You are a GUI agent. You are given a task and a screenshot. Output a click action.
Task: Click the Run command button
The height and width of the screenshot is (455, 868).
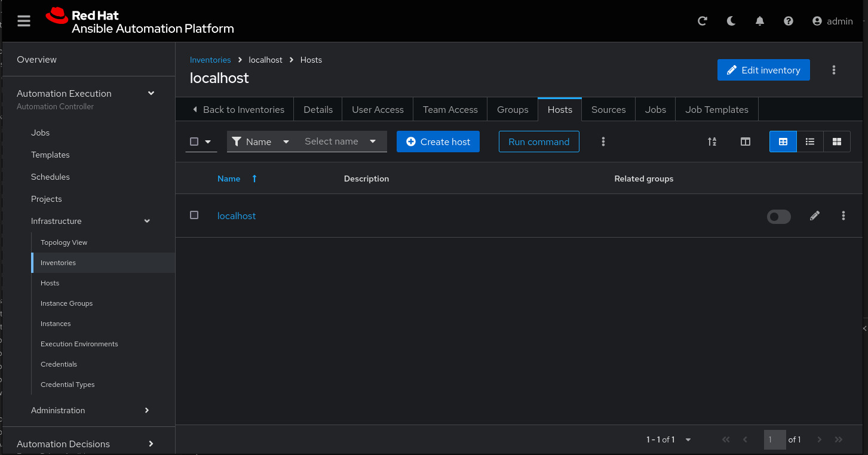click(x=539, y=142)
